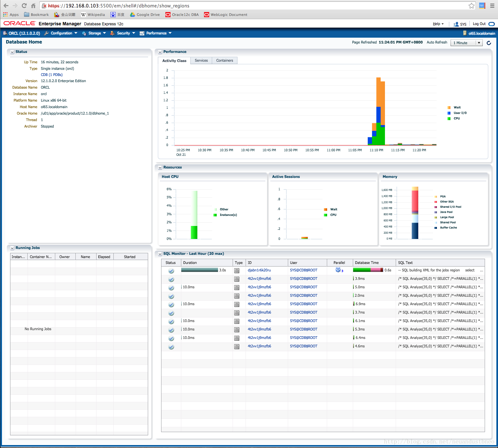
Task: Click User I/O legend color swatch
Action: (x=449, y=113)
